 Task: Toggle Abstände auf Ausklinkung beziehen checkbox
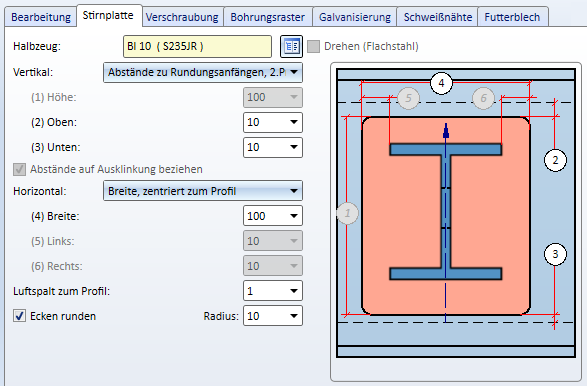[19, 169]
